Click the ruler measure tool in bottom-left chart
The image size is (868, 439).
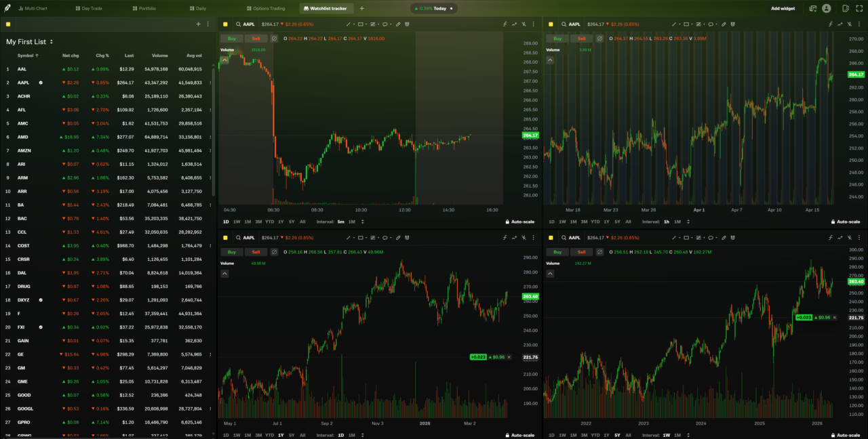(398, 238)
